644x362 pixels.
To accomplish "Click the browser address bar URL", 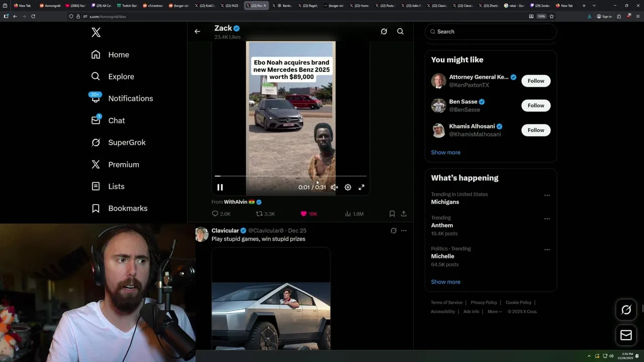I will (108, 17).
